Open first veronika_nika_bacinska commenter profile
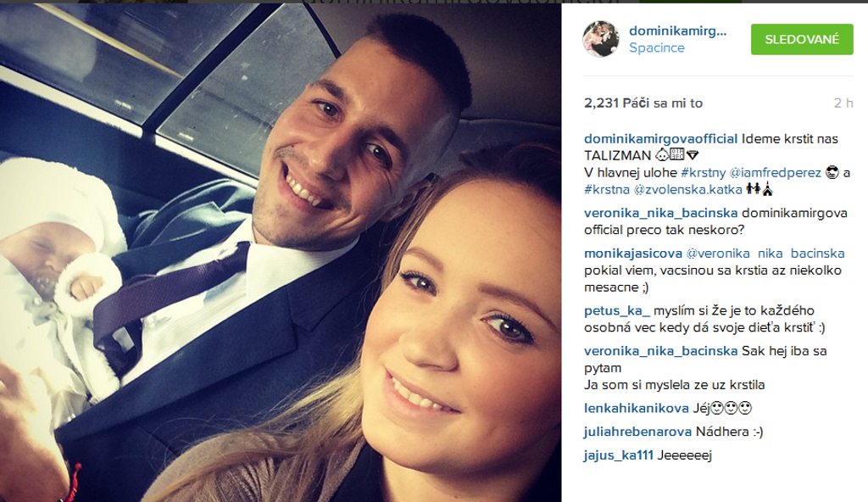 (660, 213)
